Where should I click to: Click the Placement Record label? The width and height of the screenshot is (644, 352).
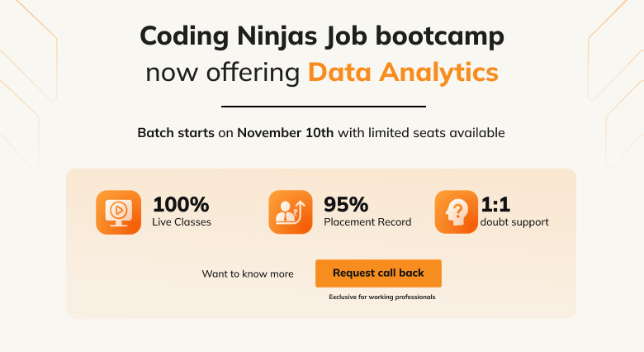(367, 222)
